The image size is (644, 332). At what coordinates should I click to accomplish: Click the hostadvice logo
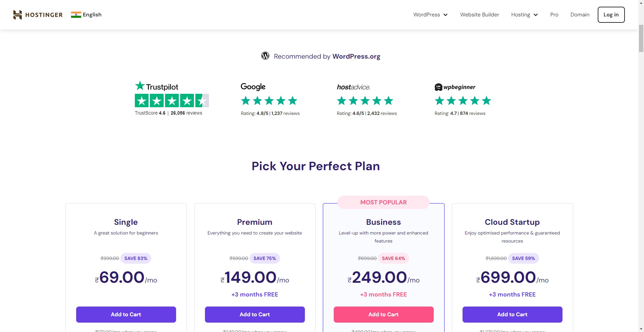[x=354, y=87]
